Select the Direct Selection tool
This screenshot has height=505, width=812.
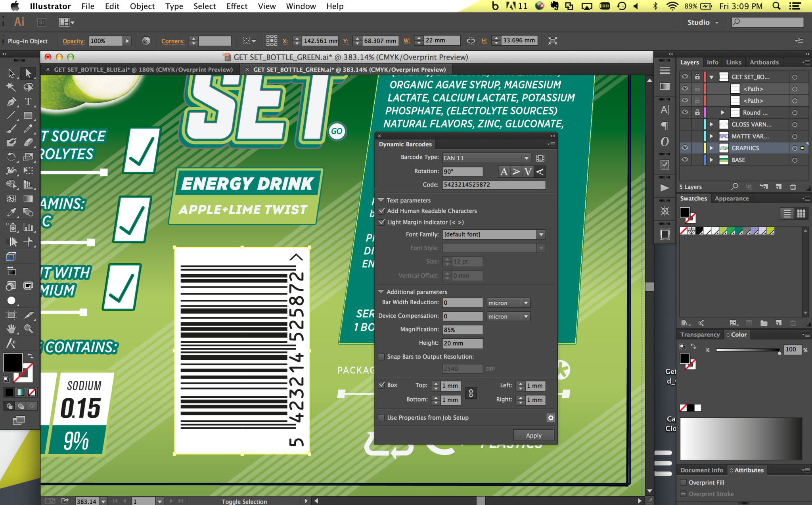28,73
